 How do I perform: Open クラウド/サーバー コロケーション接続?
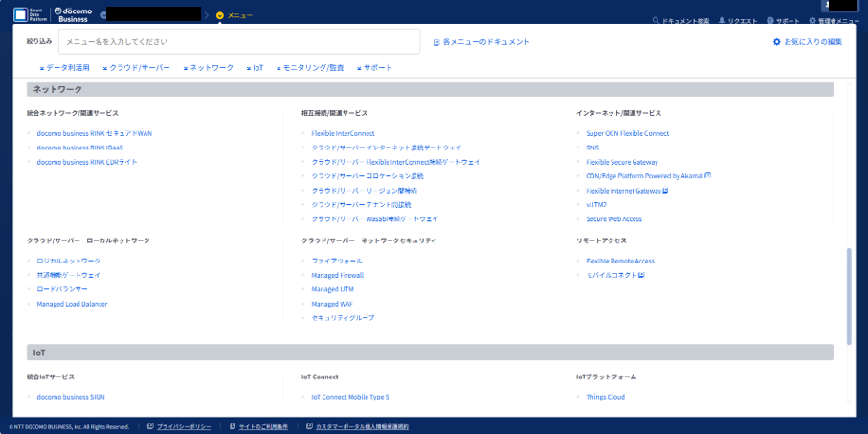pos(367,175)
